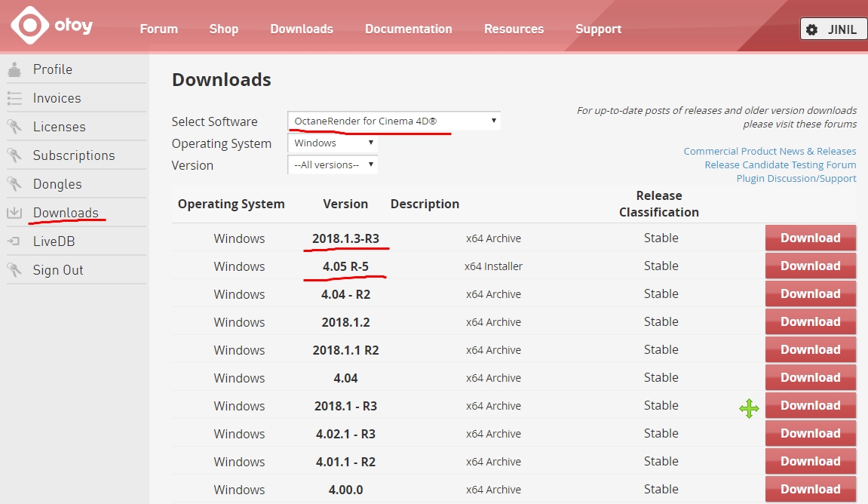
Task: Download version 2018.1.2
Action: point(811,321)
